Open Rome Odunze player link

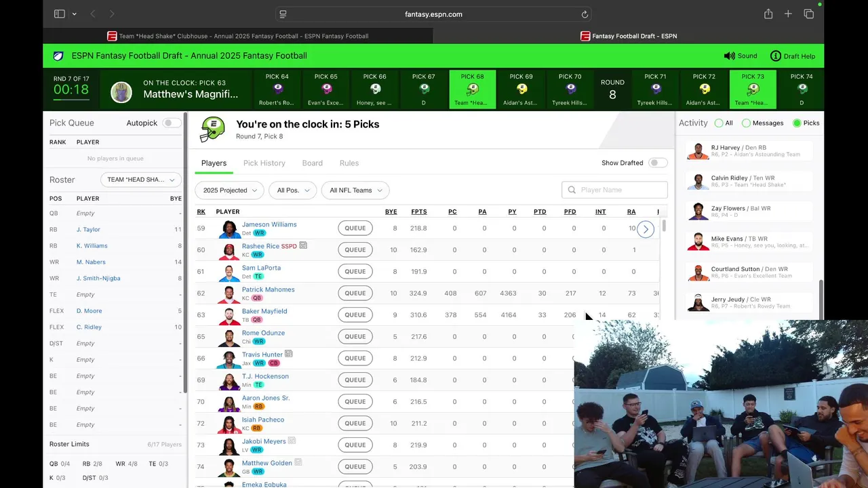coord(263,333)
